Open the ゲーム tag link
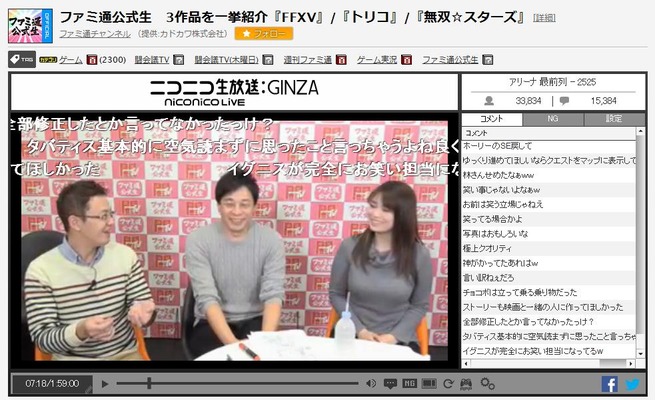Screen dimensions: 655x400 pos(71,60)
